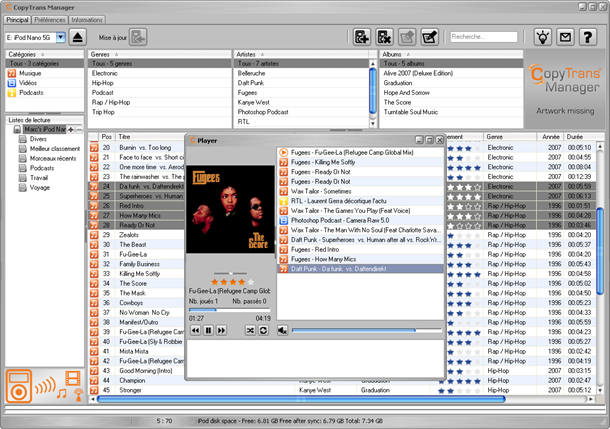Viewport: 610px width, 429px height.
Task: Select the Morceaux récents playlist
Action: [x=53, y=158]
